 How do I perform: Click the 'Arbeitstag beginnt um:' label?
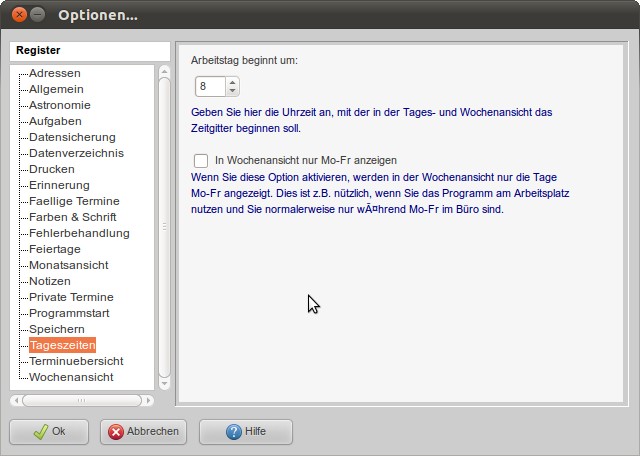pos(244,60)
